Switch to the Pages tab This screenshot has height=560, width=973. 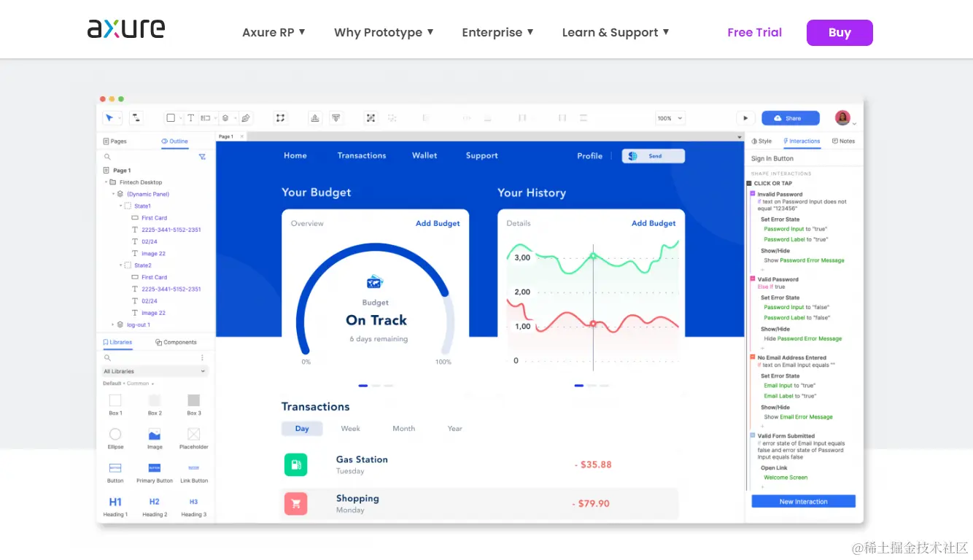(x=115, y=141)
